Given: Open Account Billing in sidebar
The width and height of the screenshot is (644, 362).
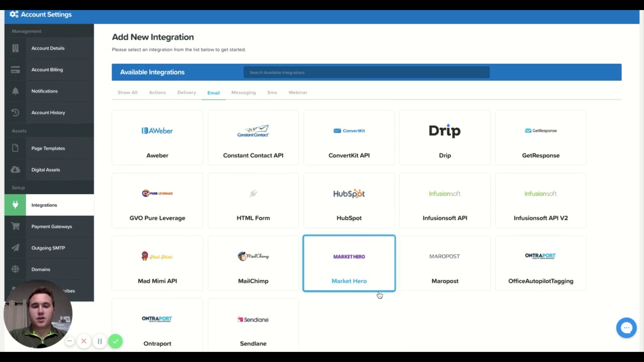Looking at the screenshot, I should tap(49, 70).
